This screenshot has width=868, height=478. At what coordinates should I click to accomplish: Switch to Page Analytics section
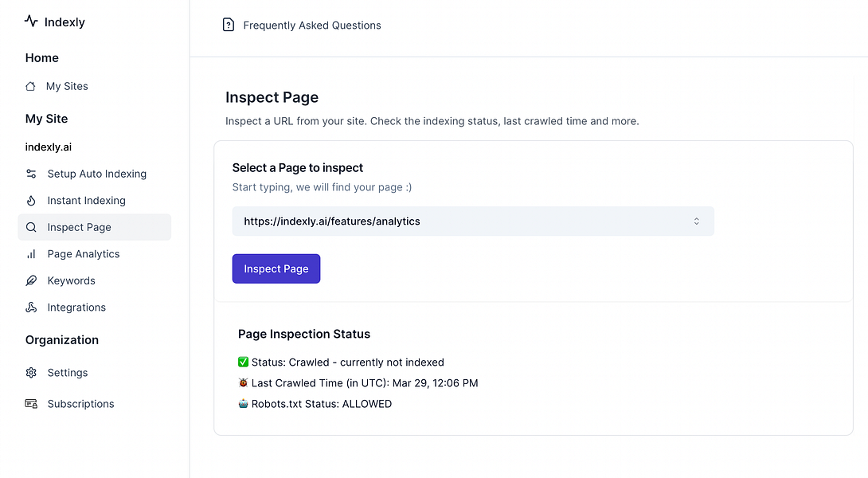pyautogui.click(x=84, y=253)
